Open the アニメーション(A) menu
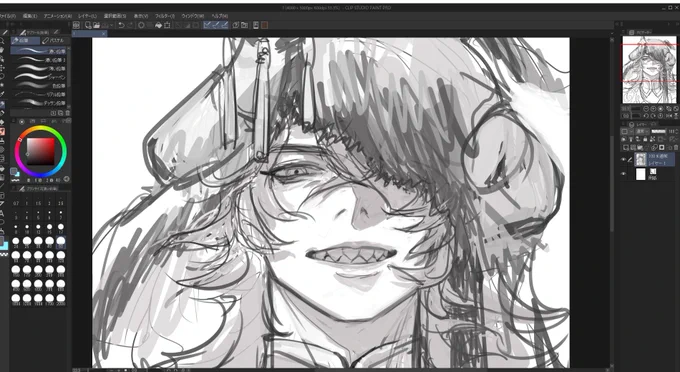Image resolution: width=680 pixels, height=372 pixels. pos(58,16)
